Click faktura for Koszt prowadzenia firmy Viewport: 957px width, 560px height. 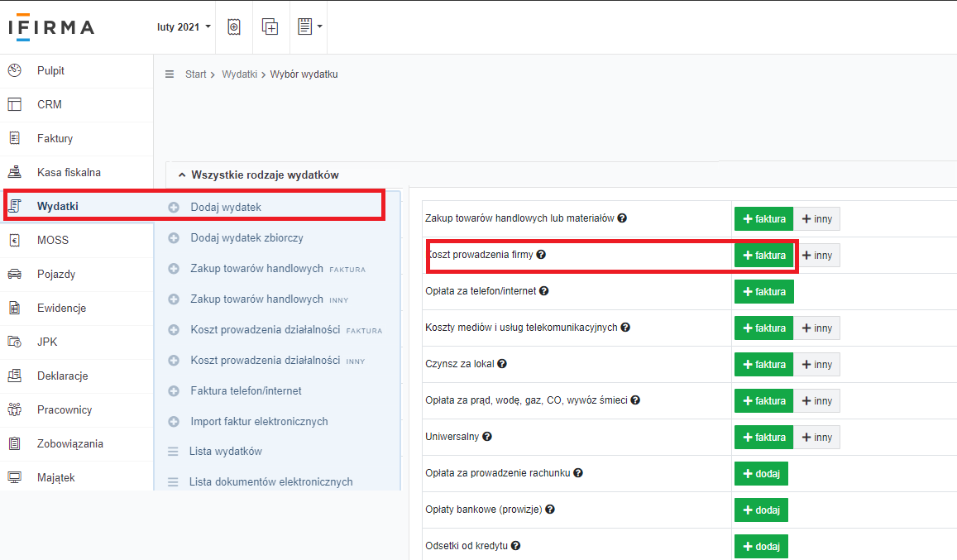click(x=763, y=256)
